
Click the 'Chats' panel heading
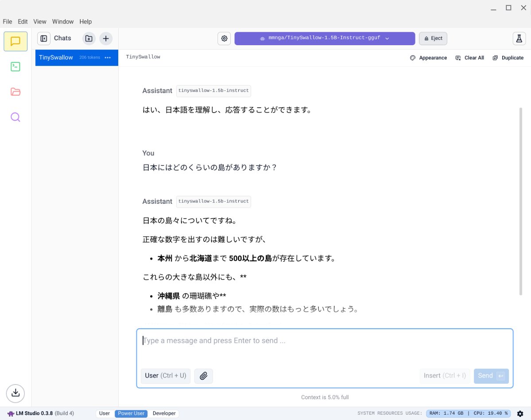pyautogui.click(x=62, y=38)
